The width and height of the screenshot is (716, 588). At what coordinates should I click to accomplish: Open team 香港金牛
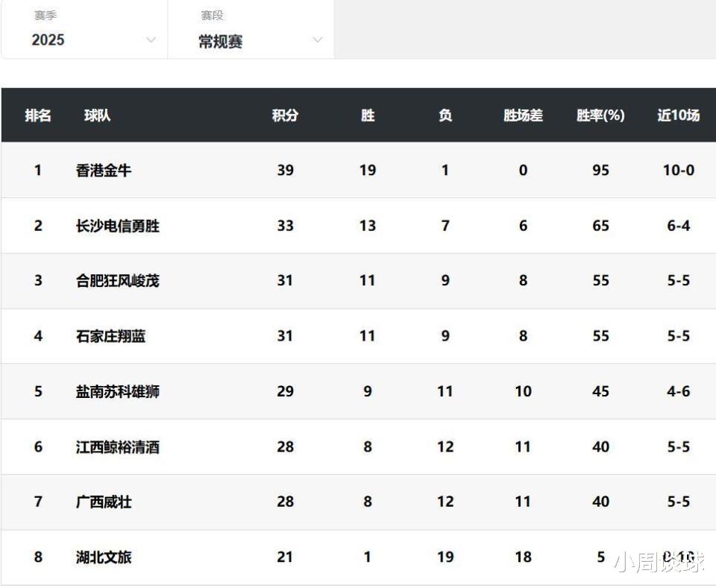104,171
